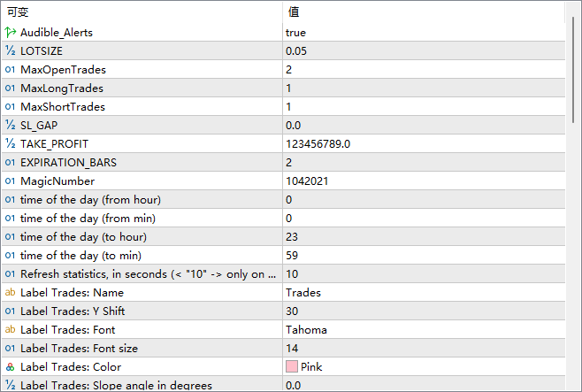Click the Label Trades: Color palette icon

tap(11, 366)
